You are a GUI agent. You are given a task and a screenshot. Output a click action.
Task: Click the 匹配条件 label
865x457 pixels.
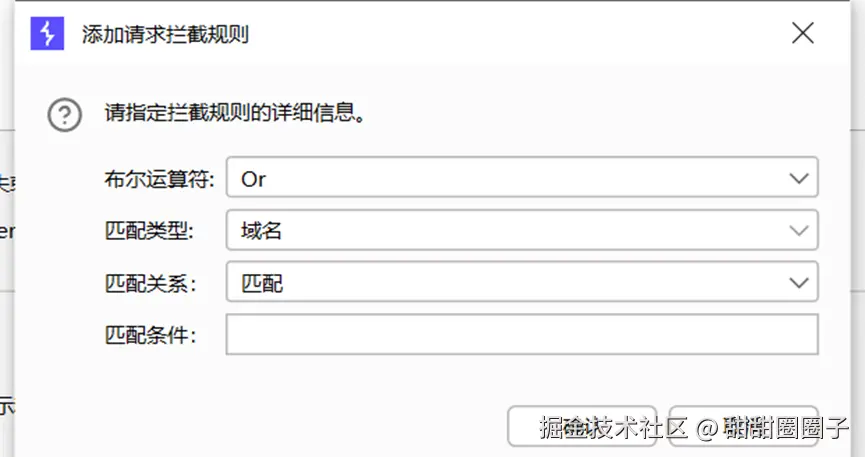[x=150, y=335]
